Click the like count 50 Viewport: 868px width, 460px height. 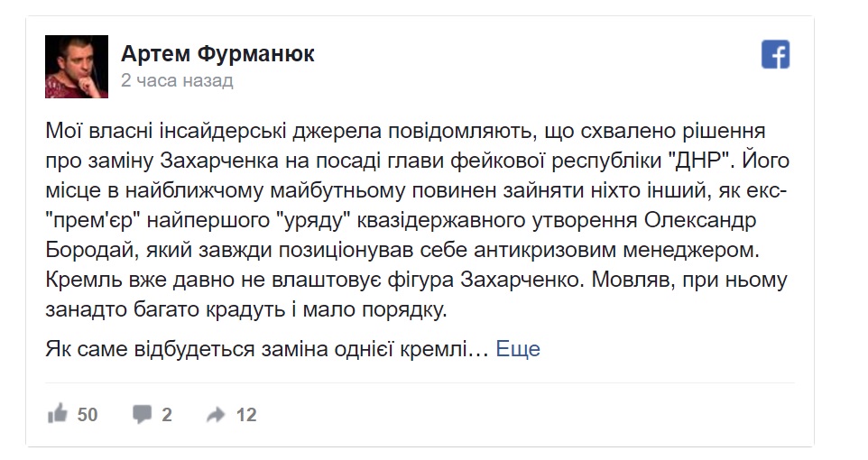(88, 415)
